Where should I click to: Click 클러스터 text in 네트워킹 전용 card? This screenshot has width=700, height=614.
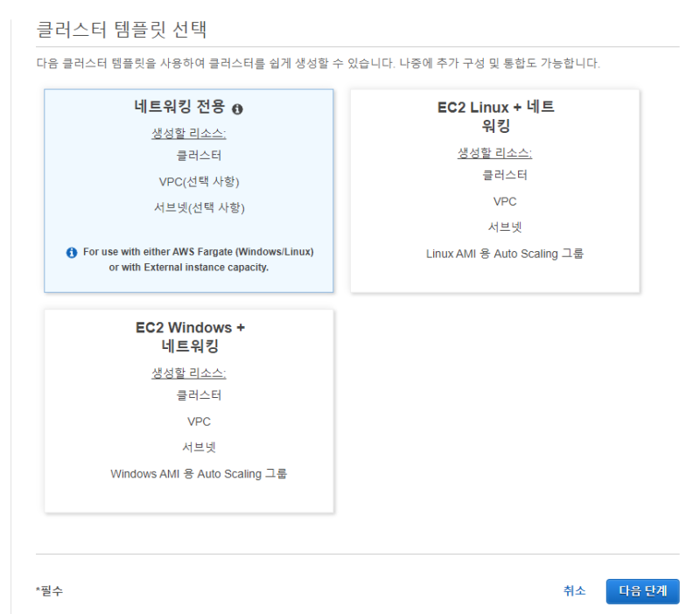click(x=199, y=156)
